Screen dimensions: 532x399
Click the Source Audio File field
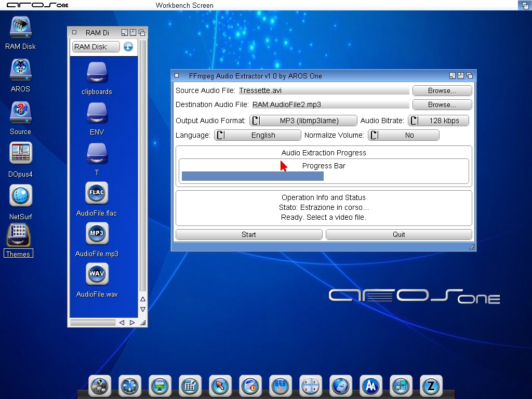coord(324,90)
